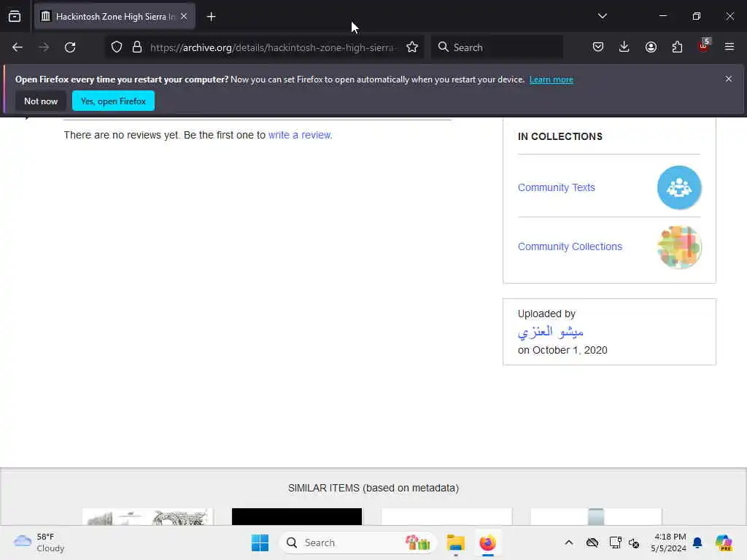Open the extensions puzzle icon
The width and height of the screenshot is (747, 560).
(x=677, y=47)
